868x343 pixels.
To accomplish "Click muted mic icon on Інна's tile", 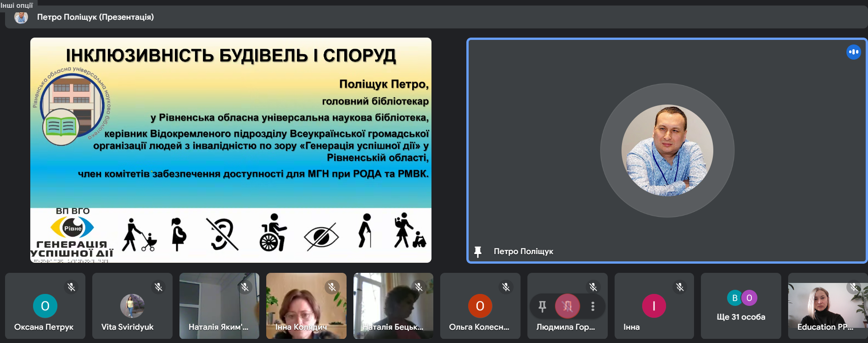I will tap(680, 287).
